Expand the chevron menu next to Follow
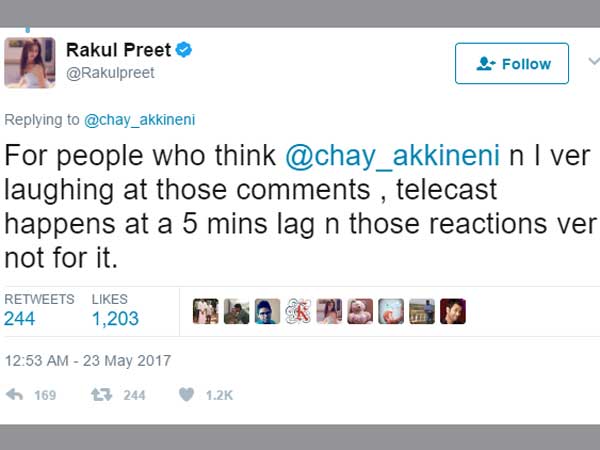Screen dimensions: 600x450 (x=590, y=62)
